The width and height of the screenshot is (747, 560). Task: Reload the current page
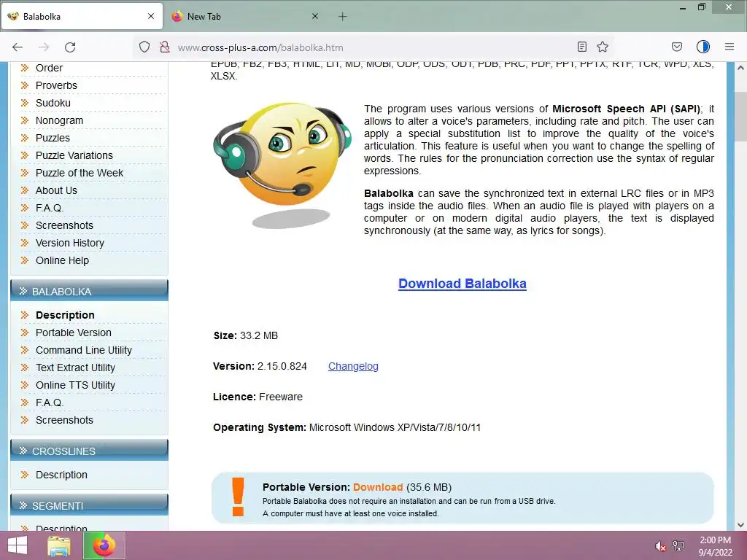coord(70,47)
